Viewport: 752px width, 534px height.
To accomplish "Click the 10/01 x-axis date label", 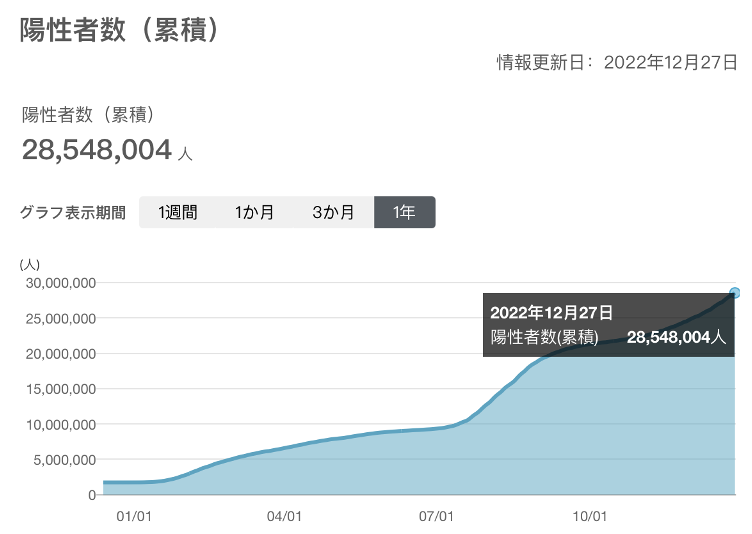I will coord(589,516).
